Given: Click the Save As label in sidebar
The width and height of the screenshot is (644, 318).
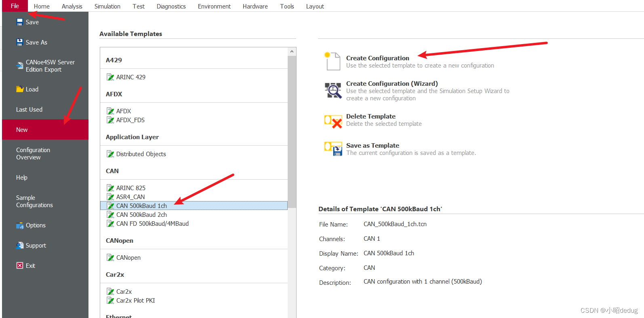Looking at the screenshot, I should tap(36, 42).
